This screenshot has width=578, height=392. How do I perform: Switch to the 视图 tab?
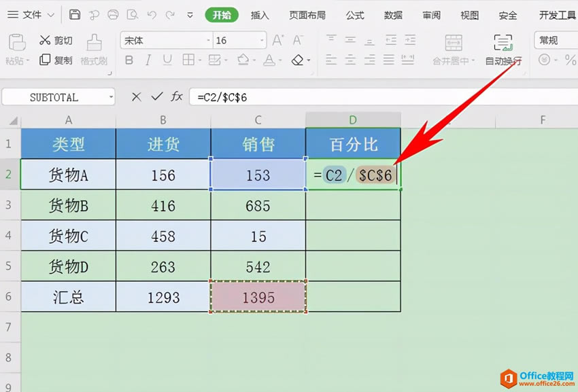[x=470, y=15]
